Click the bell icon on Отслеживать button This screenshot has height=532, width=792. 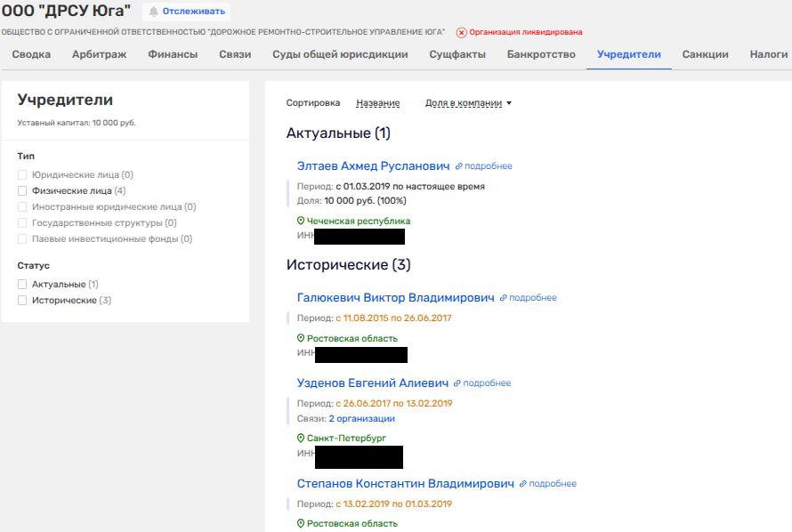click(154, 12)
